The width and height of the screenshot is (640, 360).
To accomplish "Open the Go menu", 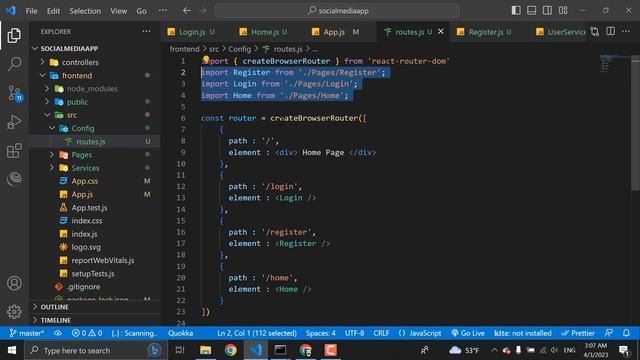I will point(141,11).
